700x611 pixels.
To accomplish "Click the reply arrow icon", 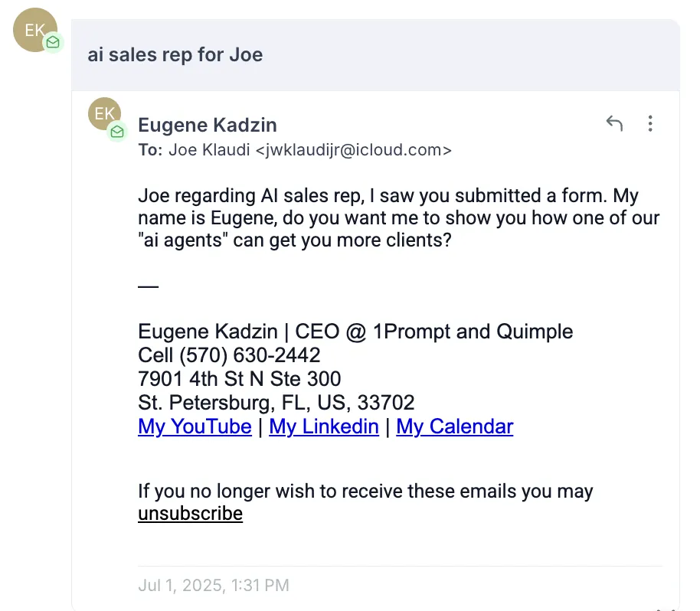I will [614, 123].
